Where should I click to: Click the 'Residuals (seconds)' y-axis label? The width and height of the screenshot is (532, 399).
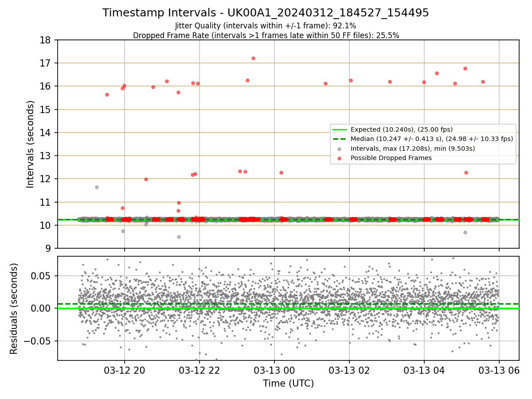(x=14, y=309)
